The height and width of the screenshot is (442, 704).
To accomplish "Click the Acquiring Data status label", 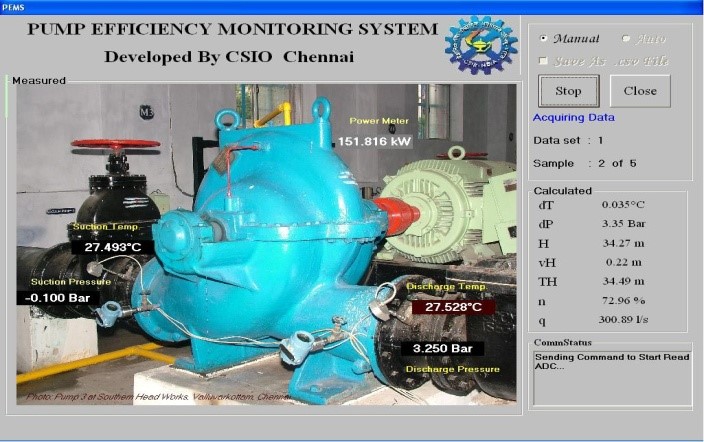I will pos(573,117).
